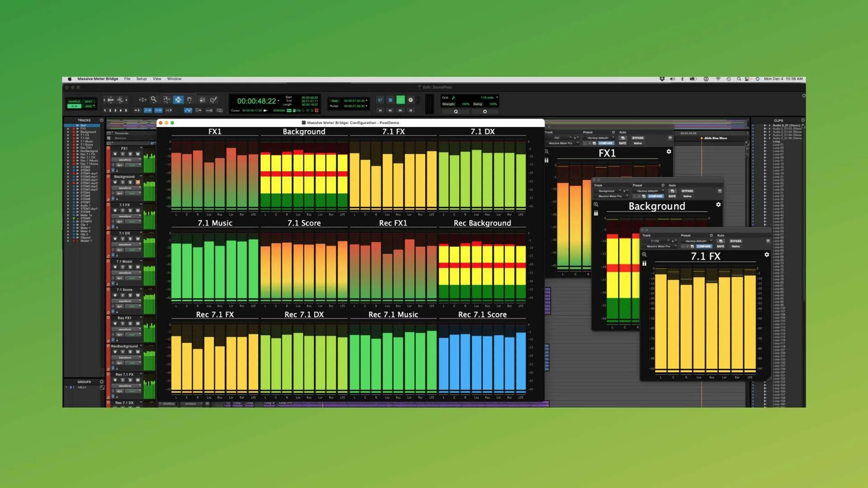Click the main timecode counter display
The height and width of the screenshot is (488, 868).
tap(256, 101)
